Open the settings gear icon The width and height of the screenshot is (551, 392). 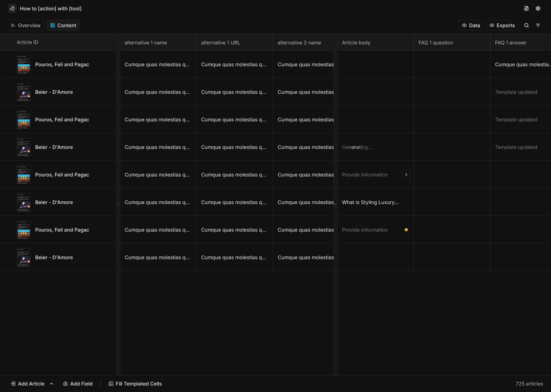pyautogui.click(x=538, y=8)
